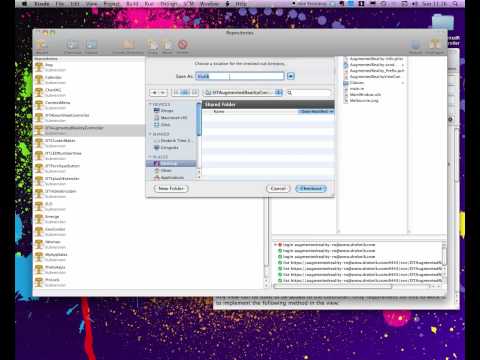The height and width of the screenshot is (360, 480).
Task: Sort by the Name column header
Action: tap(250, 111)
